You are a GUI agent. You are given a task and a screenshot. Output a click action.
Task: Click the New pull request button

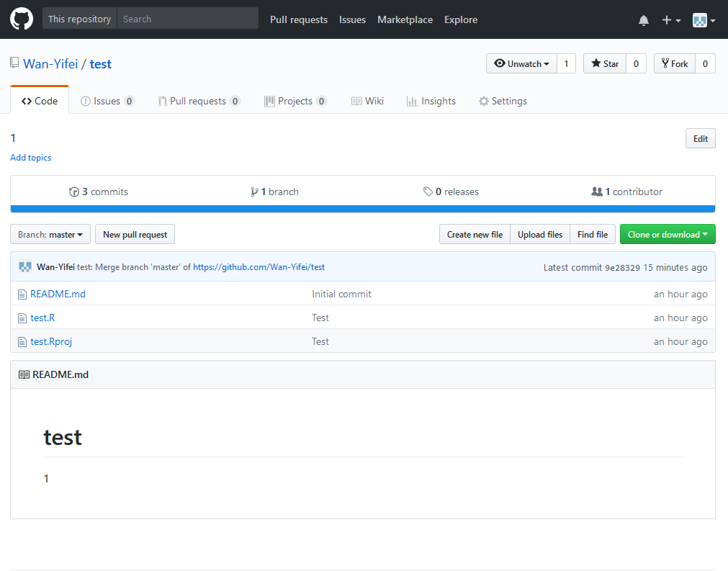coord(135,235)
